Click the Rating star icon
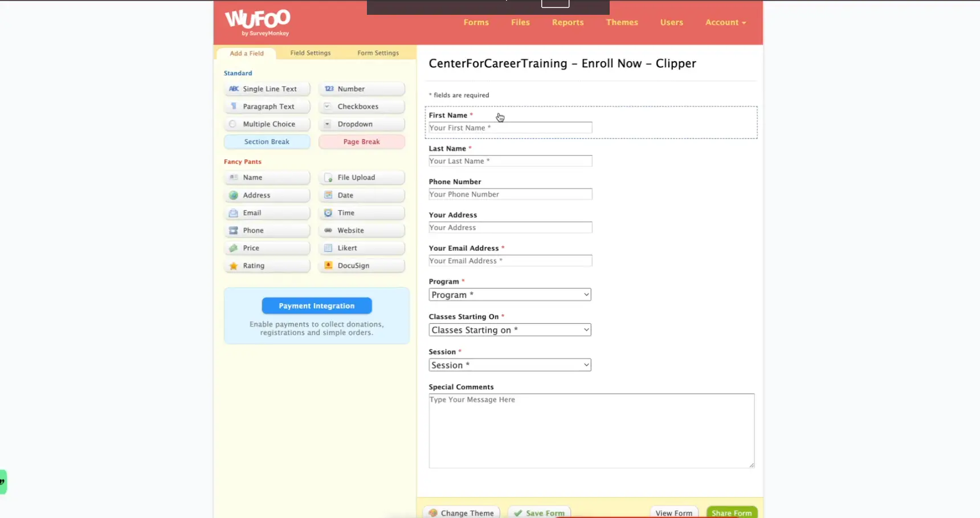 (233, 266)
